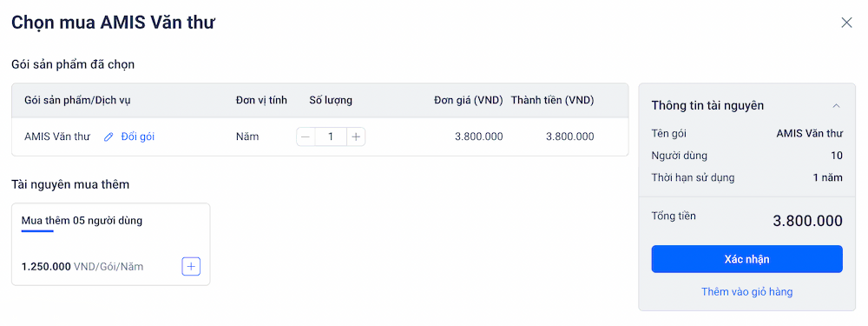The image size is (868, 326).
Task: Choose Thêm vào giỏ hàng
Action: pyautogui.click(x=746, y=291)
